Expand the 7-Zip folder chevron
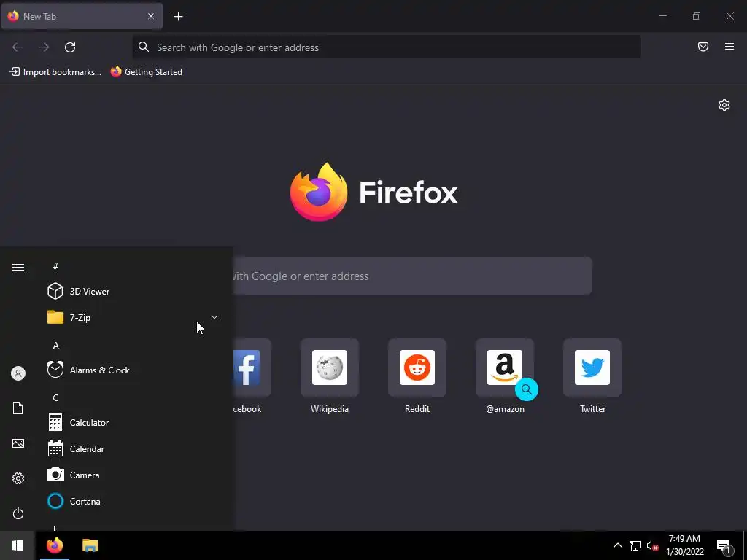 click(x=214, y=317)
